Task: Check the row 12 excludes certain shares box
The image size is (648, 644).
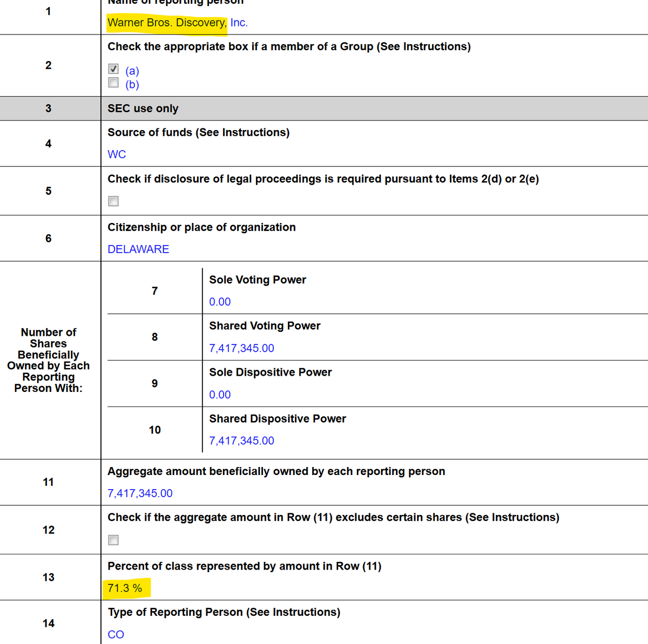Action: 113,540
